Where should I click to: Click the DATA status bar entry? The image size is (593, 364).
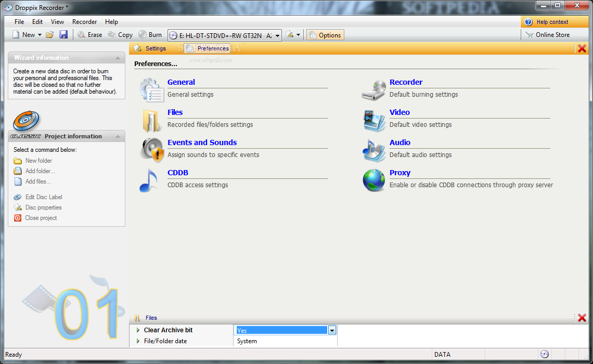[x=442, y=355]
